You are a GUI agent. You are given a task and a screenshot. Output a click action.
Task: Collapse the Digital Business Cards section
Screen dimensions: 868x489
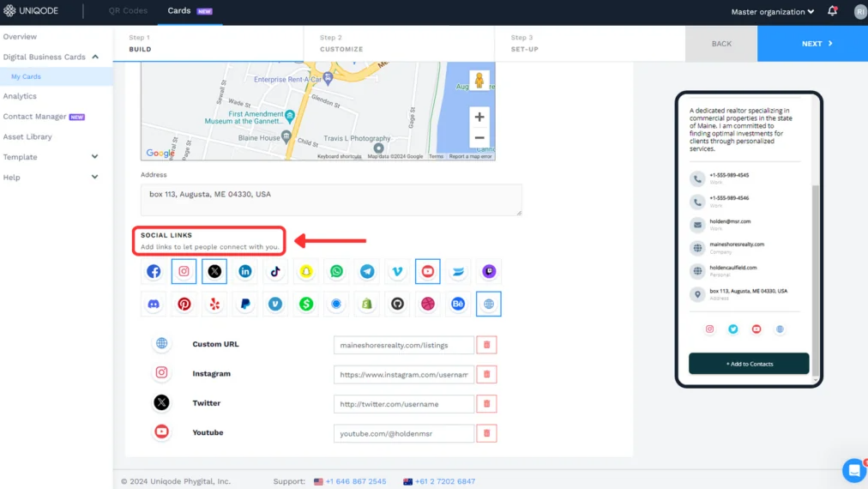(94, 57)
